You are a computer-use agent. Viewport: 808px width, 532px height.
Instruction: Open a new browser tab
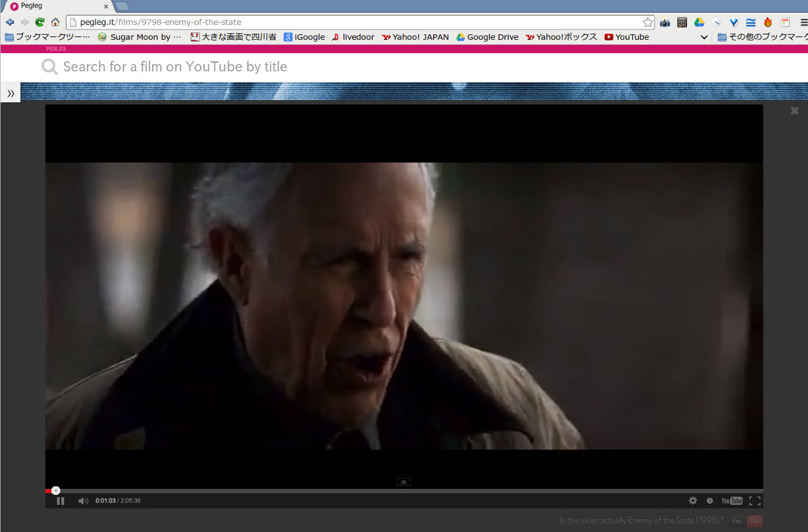tap(122, 6)
